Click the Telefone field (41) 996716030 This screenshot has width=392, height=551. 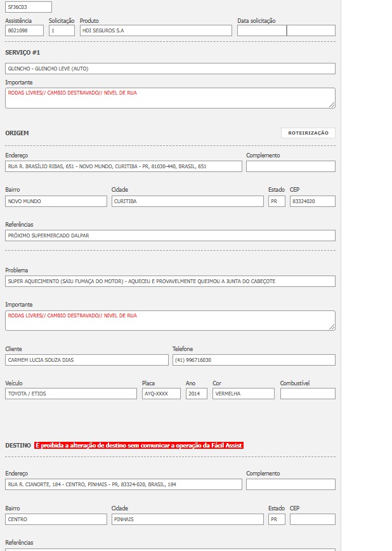[254, 360]
